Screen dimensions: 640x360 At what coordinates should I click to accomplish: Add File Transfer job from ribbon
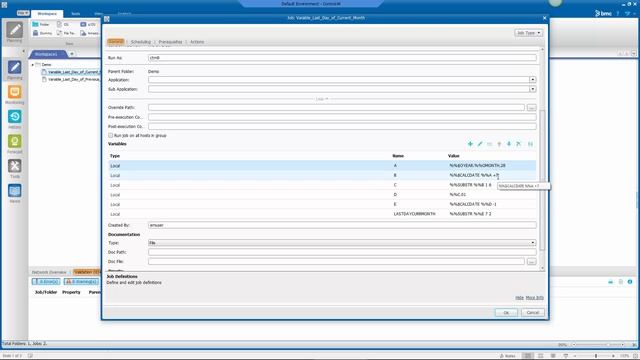tap(66, 33)
